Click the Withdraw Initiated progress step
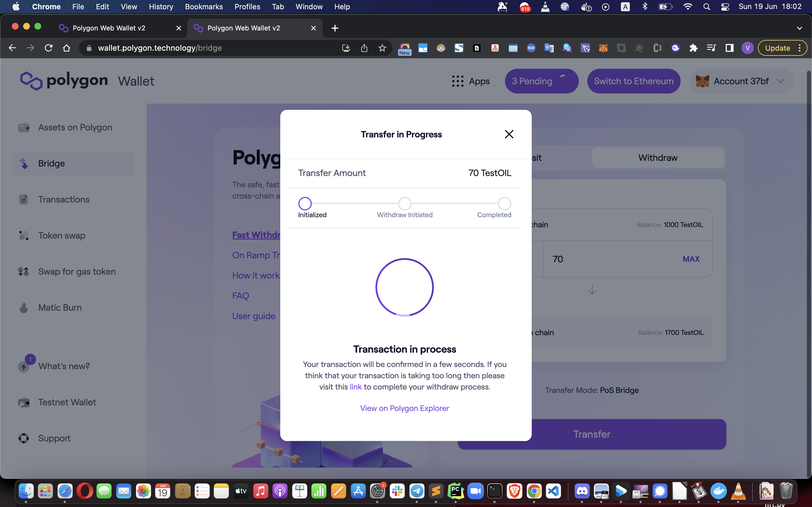The height and width of the screenshot is (507, 812). [404, 204]
